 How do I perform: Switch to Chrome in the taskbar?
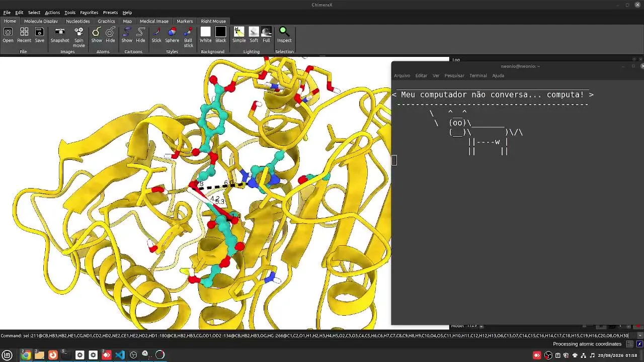point(26,355)
